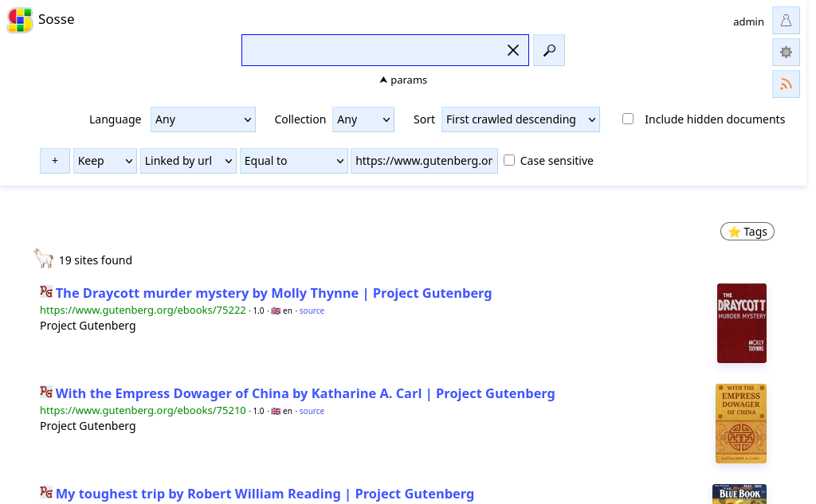This screenshot has height=504, width=816.
Task: Collapse the params section
Action: pos(403,80)
